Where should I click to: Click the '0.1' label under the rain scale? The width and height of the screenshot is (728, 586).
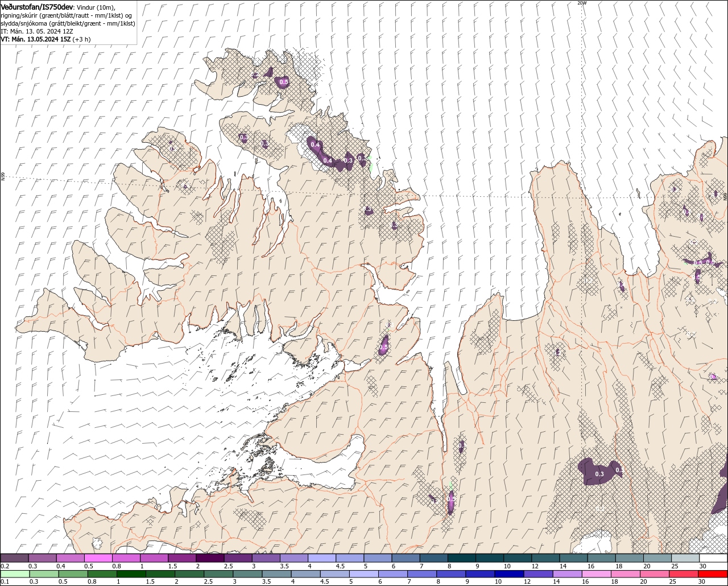coord(5,581)
